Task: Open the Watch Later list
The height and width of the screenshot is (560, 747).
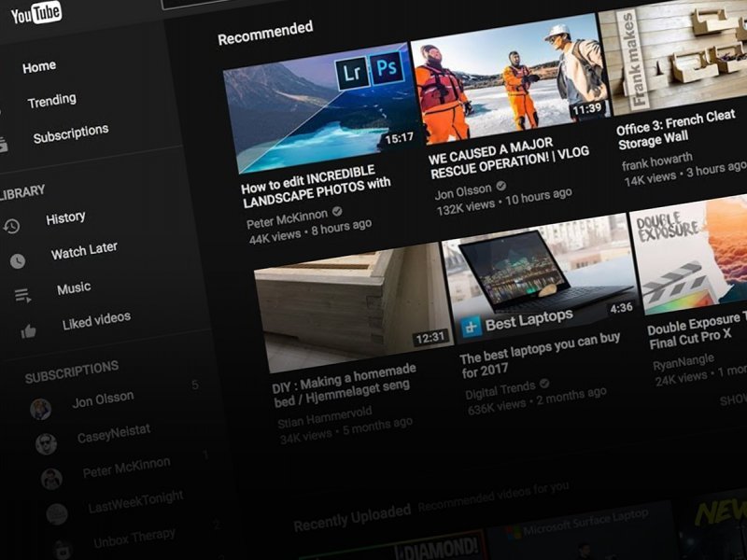Action: 84,250
